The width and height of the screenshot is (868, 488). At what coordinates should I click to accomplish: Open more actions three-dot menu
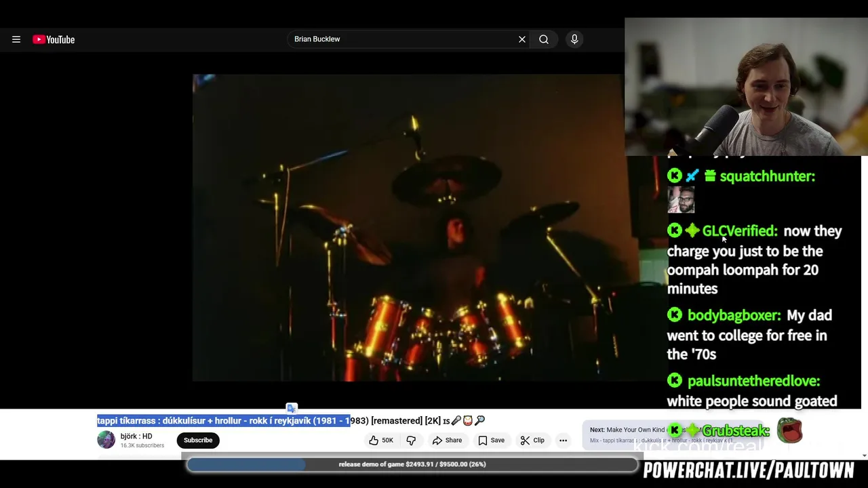563,441
